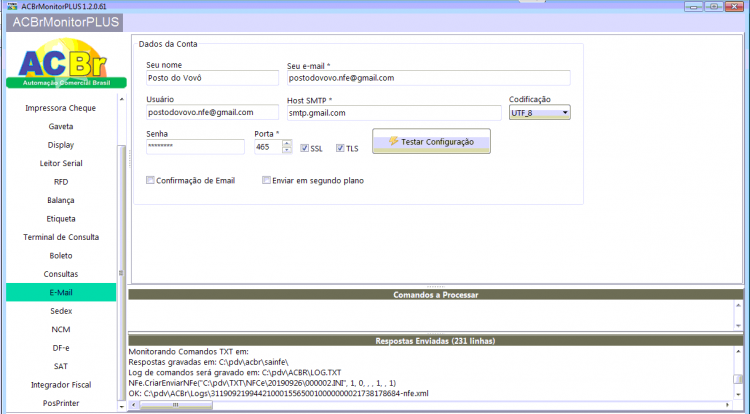Minimize the ACBrMonitorPLUS window
750x414 pixels.
click(693, 6)
